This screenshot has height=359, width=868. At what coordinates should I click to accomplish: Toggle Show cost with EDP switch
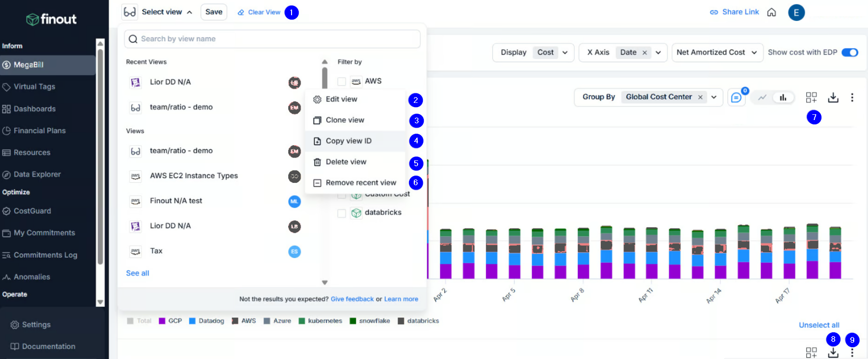850,52
